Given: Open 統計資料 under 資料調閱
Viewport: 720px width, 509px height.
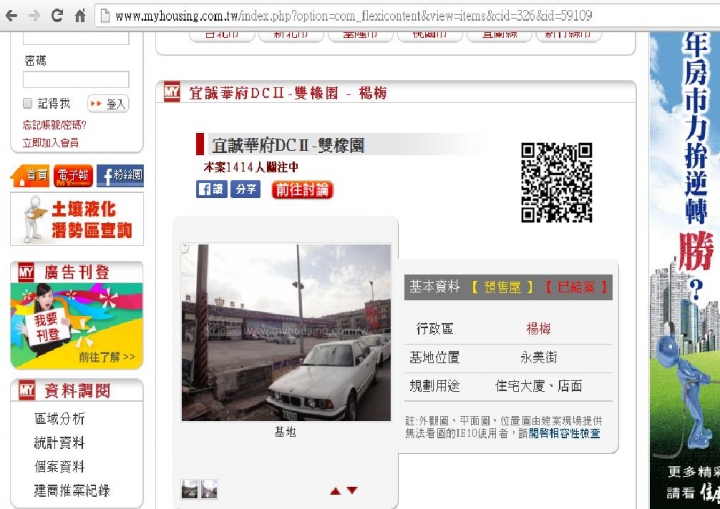Looking at the screenshot, I should coord(59,443).
